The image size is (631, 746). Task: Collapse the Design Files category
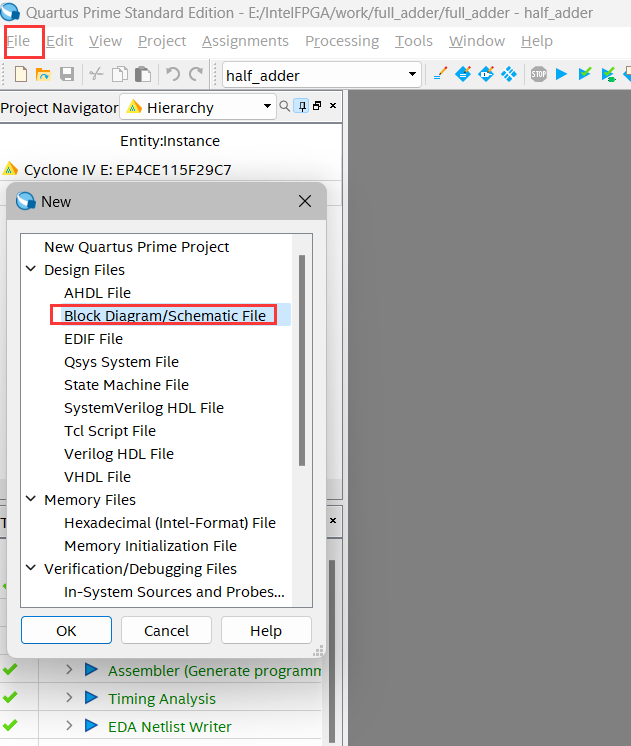tap(31, 269)
